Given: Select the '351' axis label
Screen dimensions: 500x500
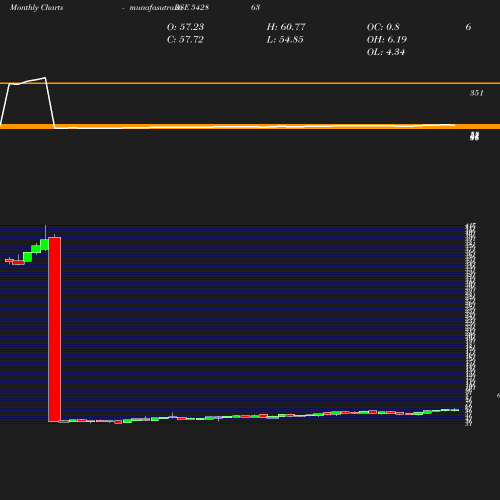Looking at the screenshot, I should pos(477,93).
